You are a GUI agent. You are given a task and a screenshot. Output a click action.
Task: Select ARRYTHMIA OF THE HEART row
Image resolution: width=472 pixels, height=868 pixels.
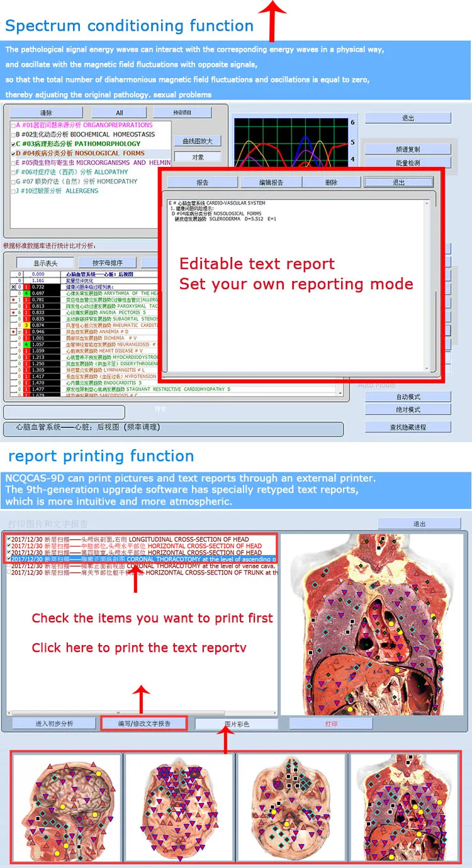(84, 294)
